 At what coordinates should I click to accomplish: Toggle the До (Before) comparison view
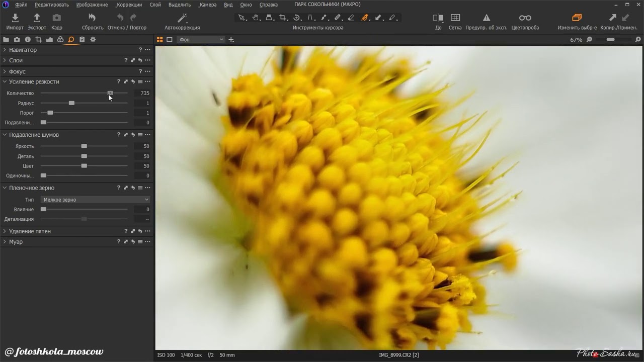coord(438,18)
